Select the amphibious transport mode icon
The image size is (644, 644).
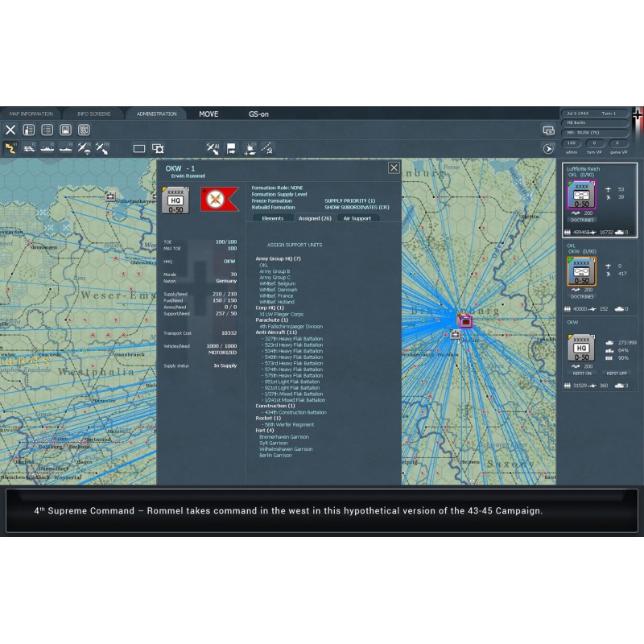pos(66,148)
